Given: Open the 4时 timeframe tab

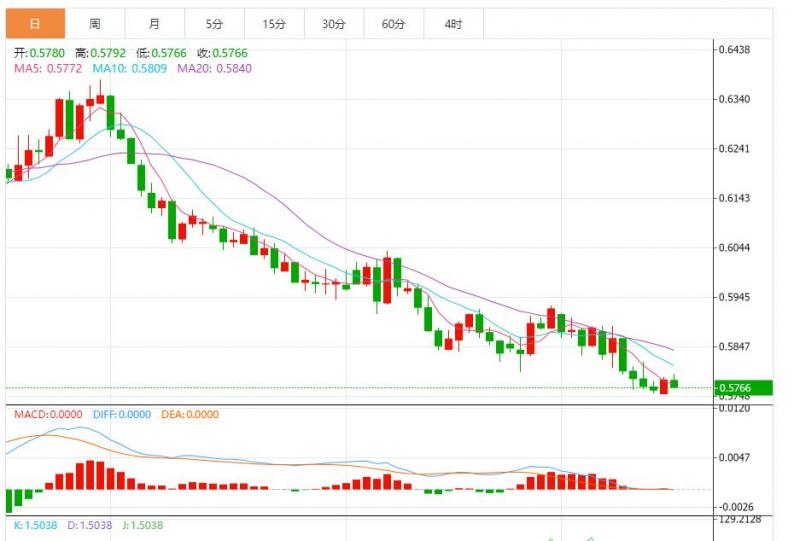Looking at the screenshot, I should 453,23.
